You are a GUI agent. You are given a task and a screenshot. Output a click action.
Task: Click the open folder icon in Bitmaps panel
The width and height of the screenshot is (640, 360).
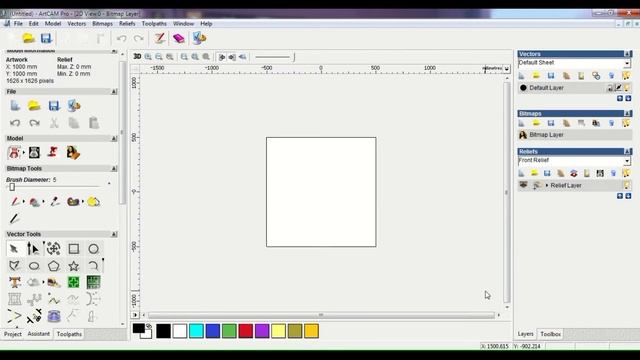(536, 123)
